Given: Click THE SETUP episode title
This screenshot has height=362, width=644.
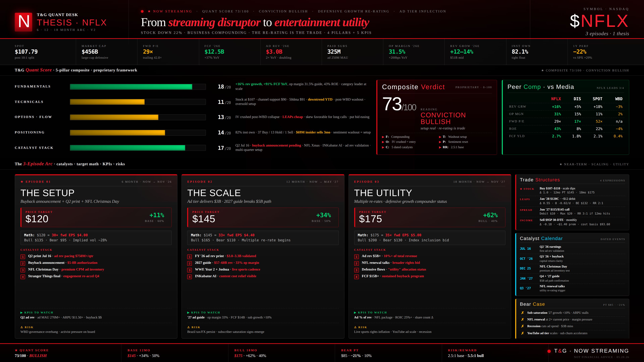Looking at the screenshot, I should click(47, 193).
